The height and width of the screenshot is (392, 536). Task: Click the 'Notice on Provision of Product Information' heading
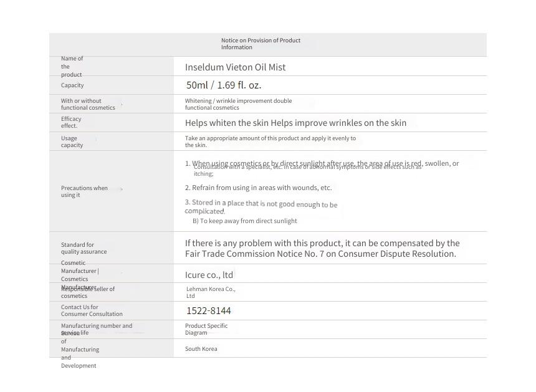pos(261,44)
